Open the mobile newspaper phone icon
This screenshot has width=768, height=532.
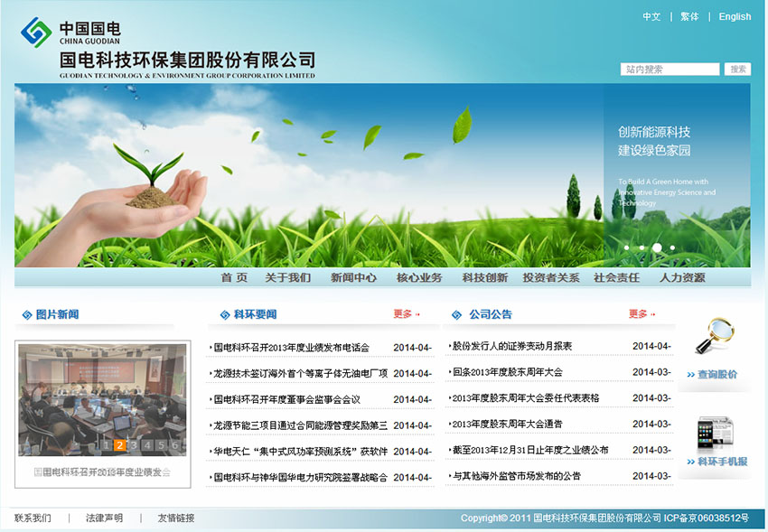[x=715, y=434]
